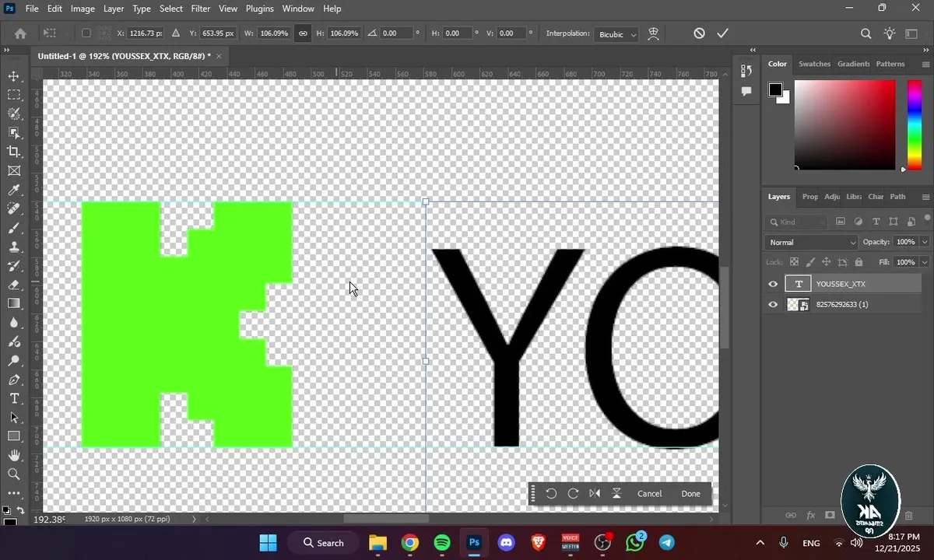Switch to the Path tab
Image resolution: width=934 pixels, height=560 pixels.
point(897,197)
